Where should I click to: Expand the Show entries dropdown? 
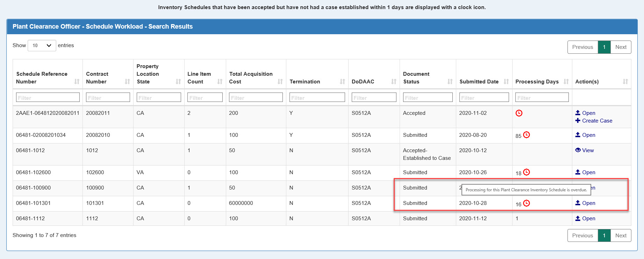42,45
